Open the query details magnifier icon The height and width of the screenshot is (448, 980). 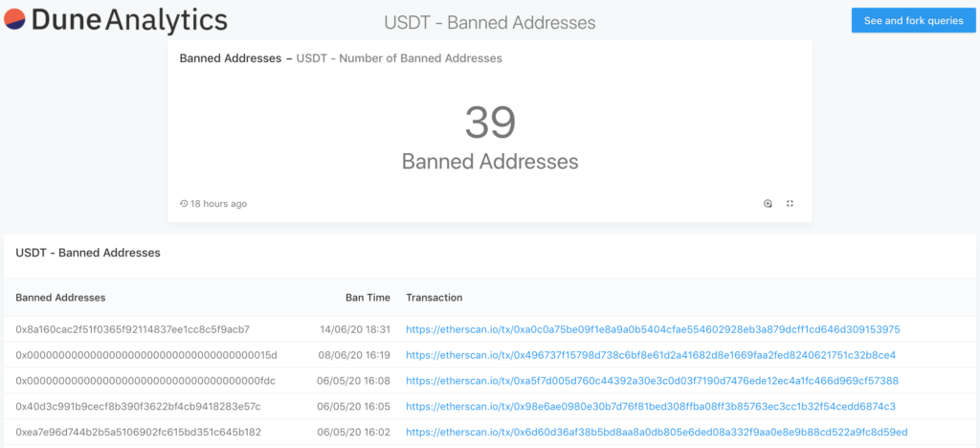(x=768, y=203)
